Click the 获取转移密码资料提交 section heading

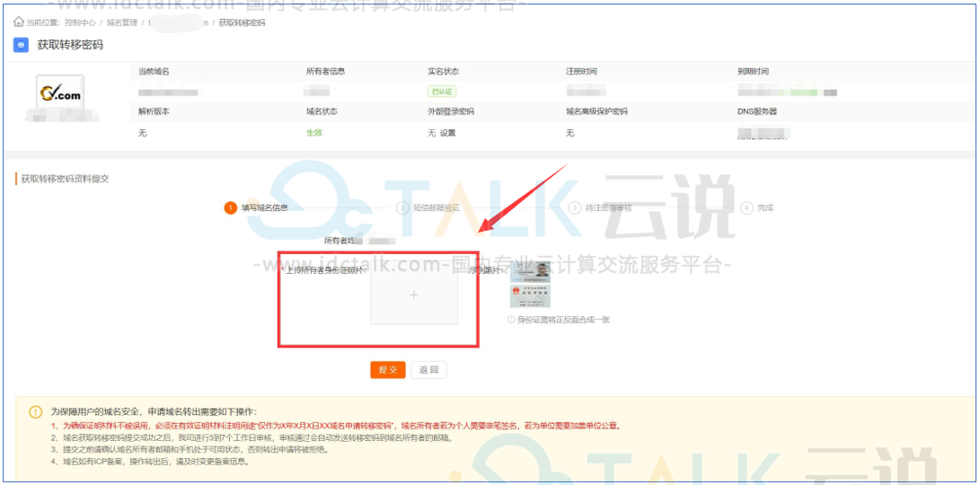[x=66, y=179]
